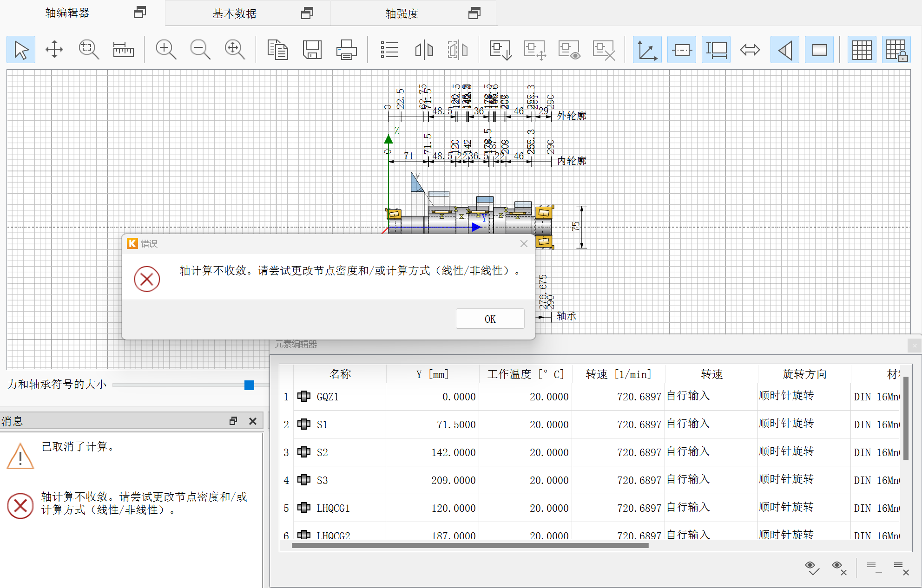The height and width of the screenshot is (588, 922).
Task: Click the hide-all eye X icon
Action: click(839, 568)
